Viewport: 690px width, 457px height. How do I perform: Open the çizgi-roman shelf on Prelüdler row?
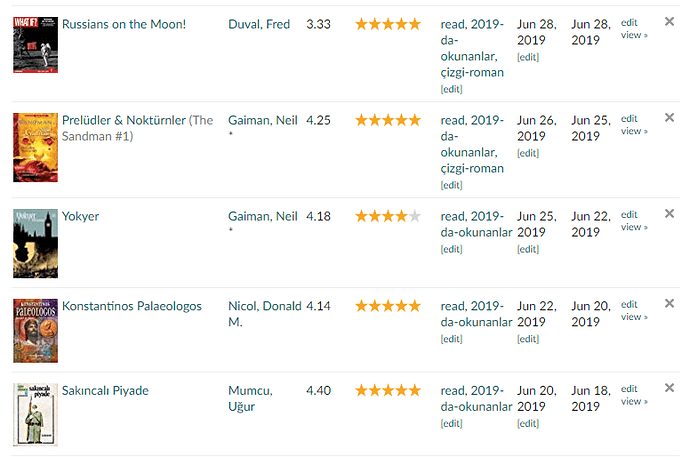click(x=472, y=168)
